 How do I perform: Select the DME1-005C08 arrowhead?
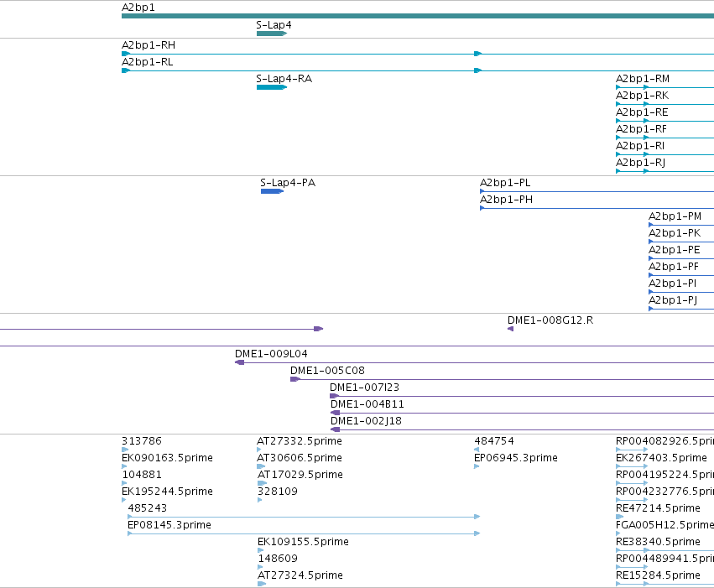(x=295, y=380)
